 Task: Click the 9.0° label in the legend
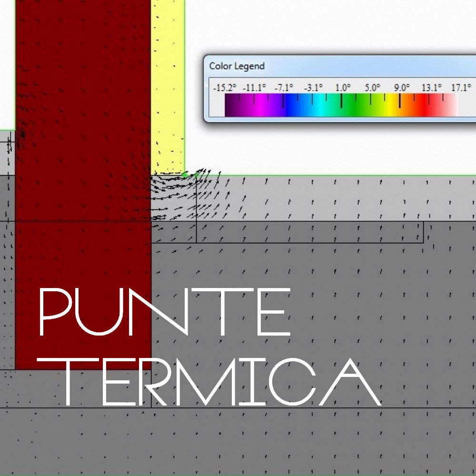tap(402, 88)
